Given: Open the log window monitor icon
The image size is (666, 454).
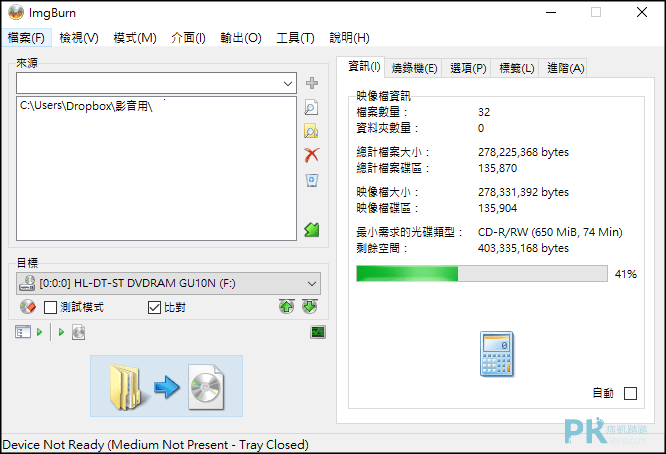Looking at the screenshot, I should click(x=318, y=332).
